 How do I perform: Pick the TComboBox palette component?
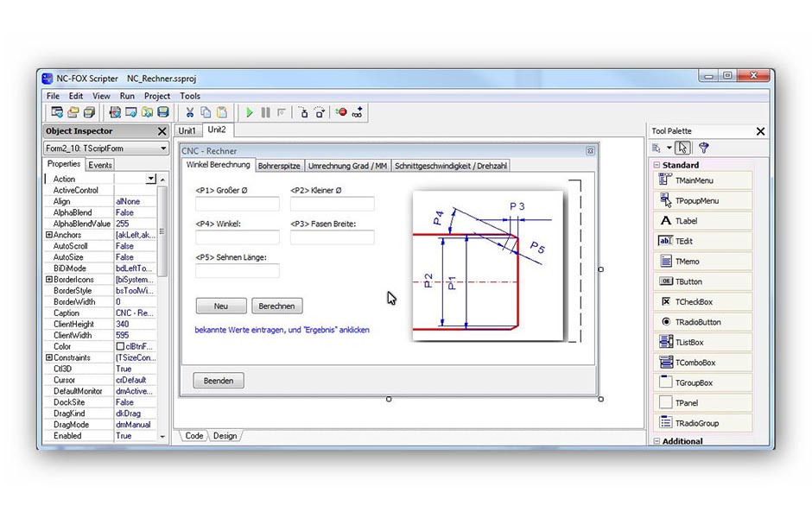701,363
